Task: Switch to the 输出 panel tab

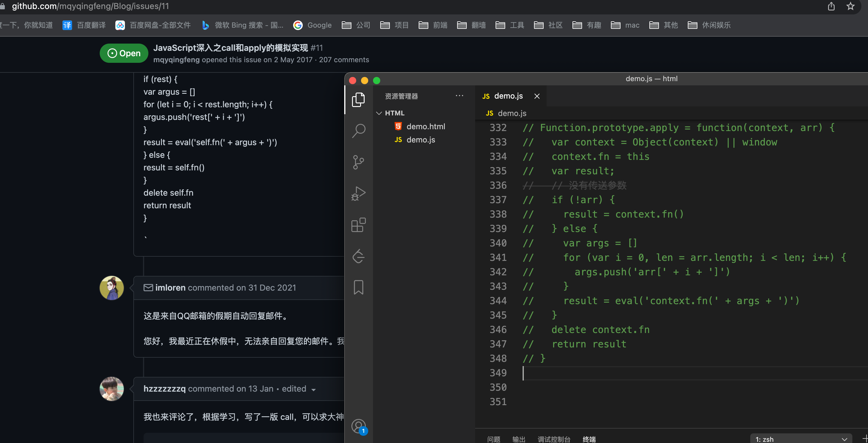Action: click(519, 439)
